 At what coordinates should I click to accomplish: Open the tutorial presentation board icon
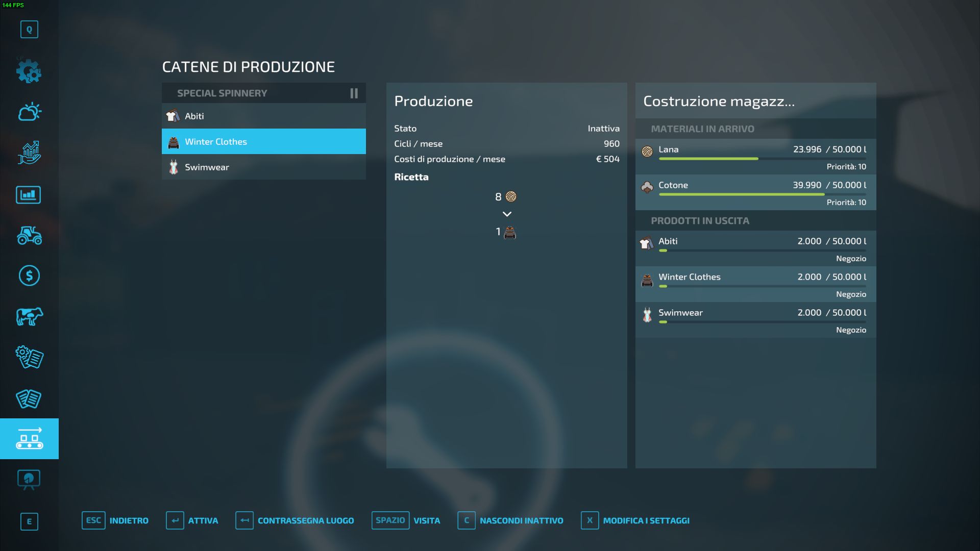click(29, 480)
